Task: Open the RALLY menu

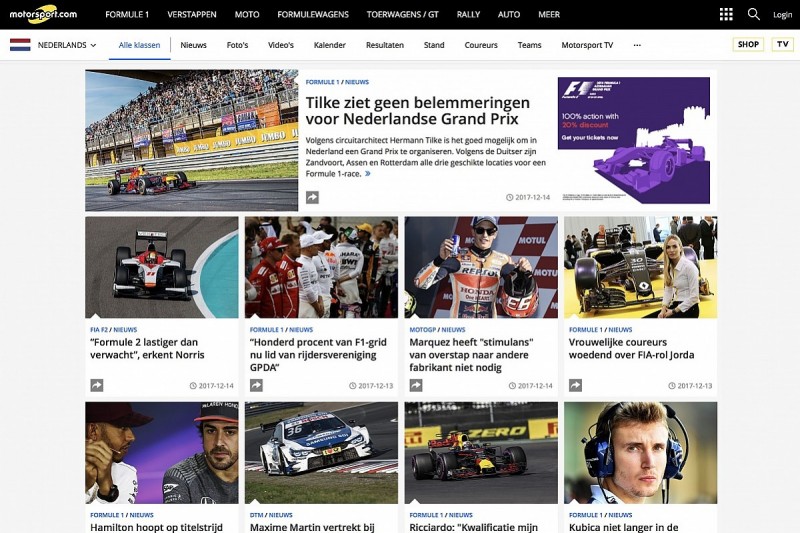Action: click(468, 15)
